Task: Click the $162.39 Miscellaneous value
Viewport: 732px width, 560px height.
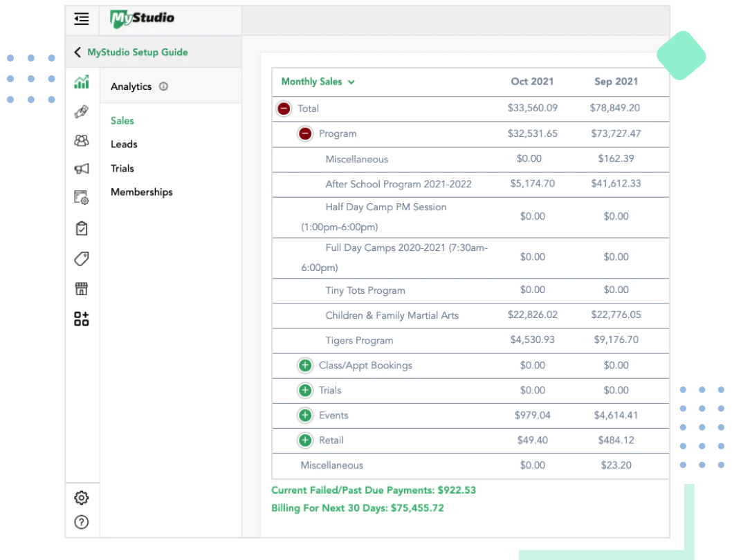Action: (x=616, y=159)
